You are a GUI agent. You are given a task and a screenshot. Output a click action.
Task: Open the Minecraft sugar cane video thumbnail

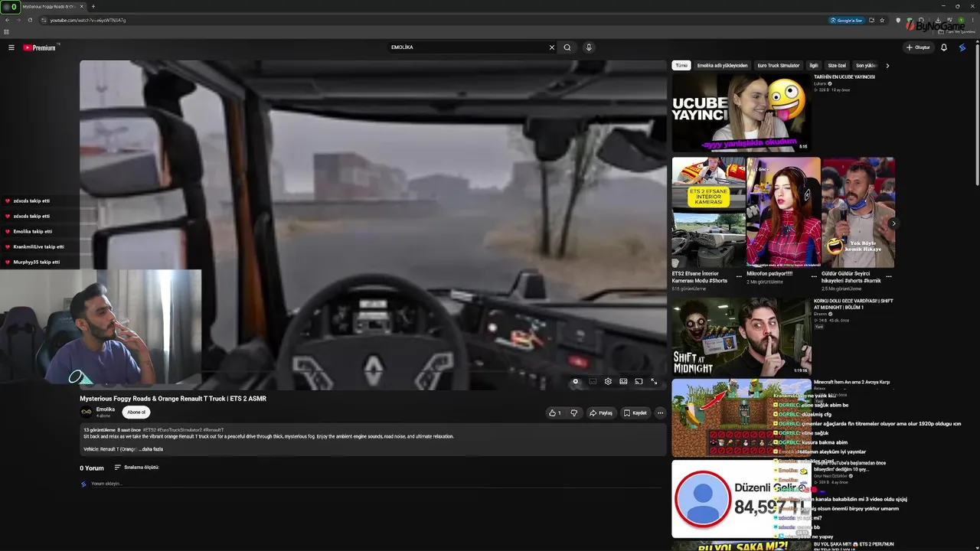(x=741, y=419)
